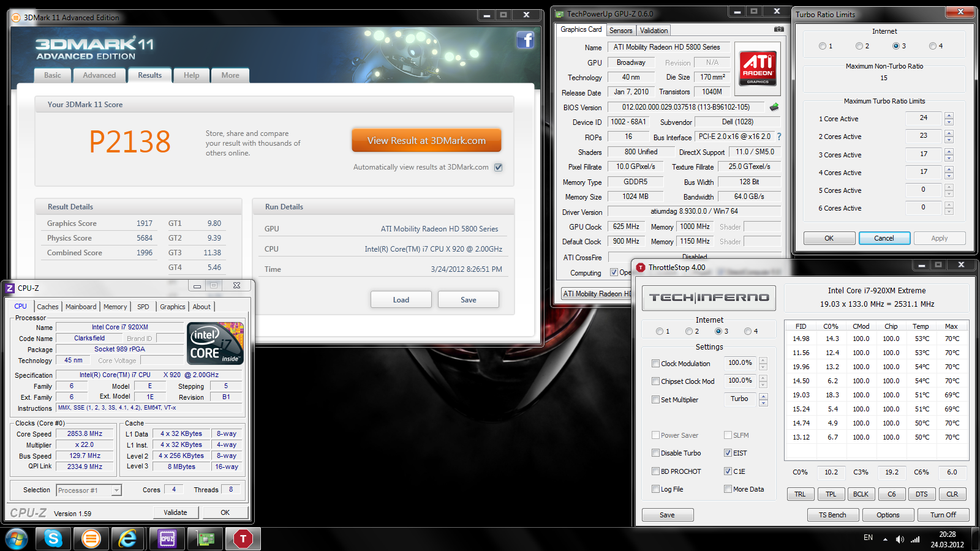The height and width of the screenshot is (551, 980).
Task: Click the GPU-Z title bar icon
Action: [560, 13]
